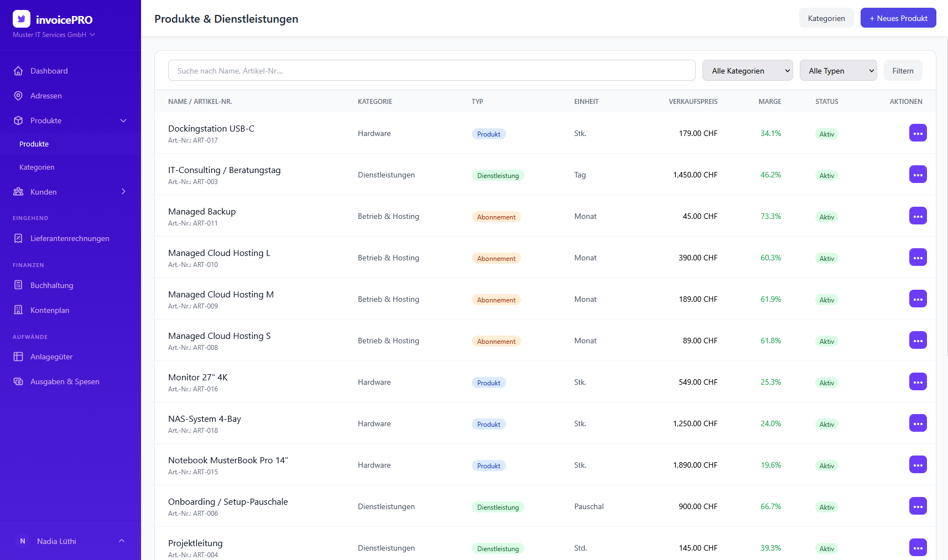
Task: Open actions menu for Projektleitung
Action: 918,547
